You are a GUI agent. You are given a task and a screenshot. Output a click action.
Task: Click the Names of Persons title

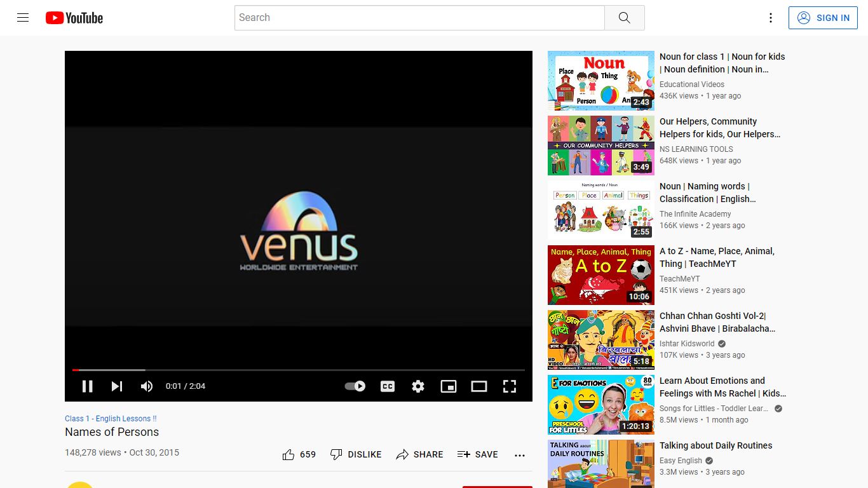(x=112, y=432)
